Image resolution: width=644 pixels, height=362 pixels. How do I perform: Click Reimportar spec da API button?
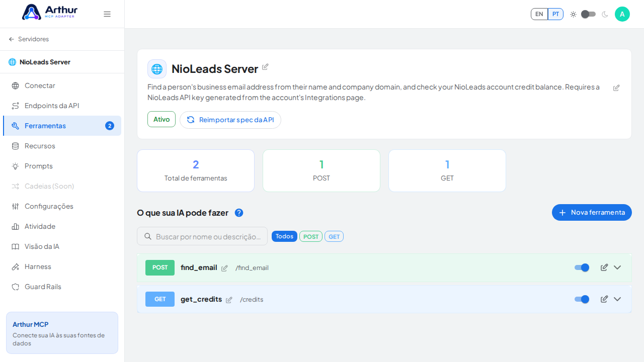(230, 120)
